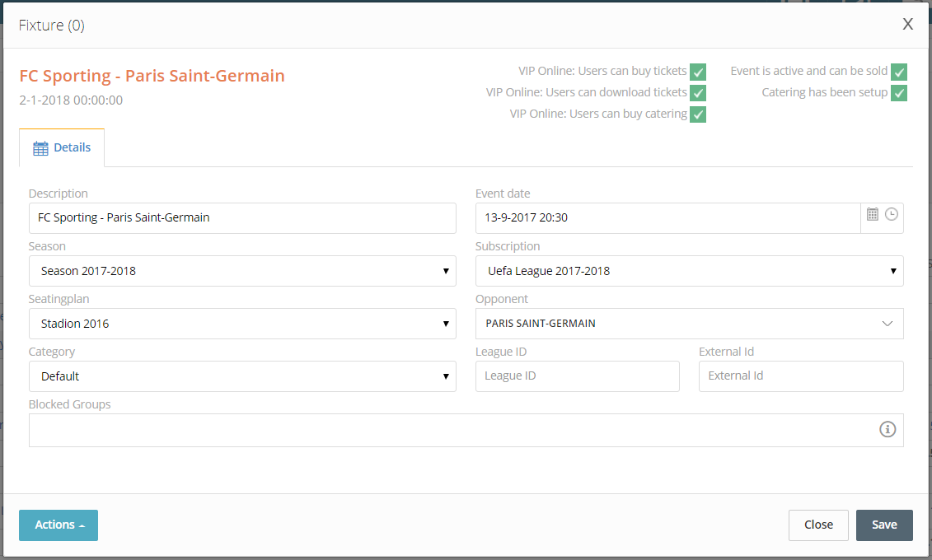Viewport: 932px width, 560px height.
Task: Click the date text 2-1-2018 00:00:00
Action: (x=71, y=100)
